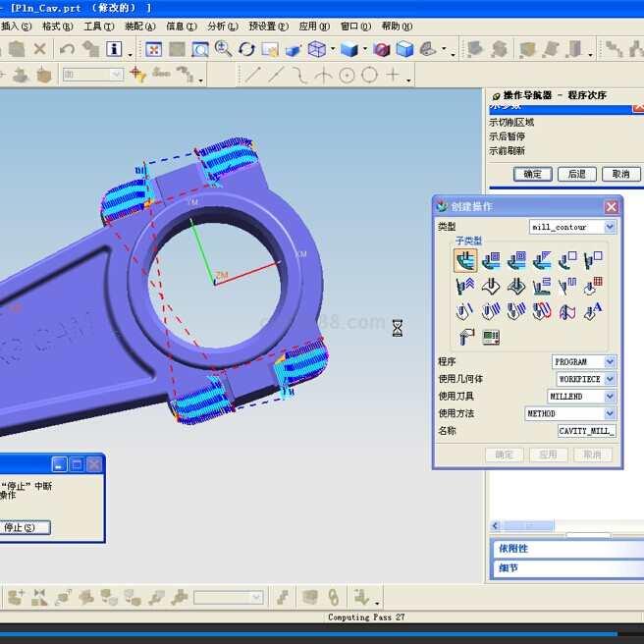Open the mill_contour type dropdown
The height and width of the screenshot is (644, 644).
610,227
